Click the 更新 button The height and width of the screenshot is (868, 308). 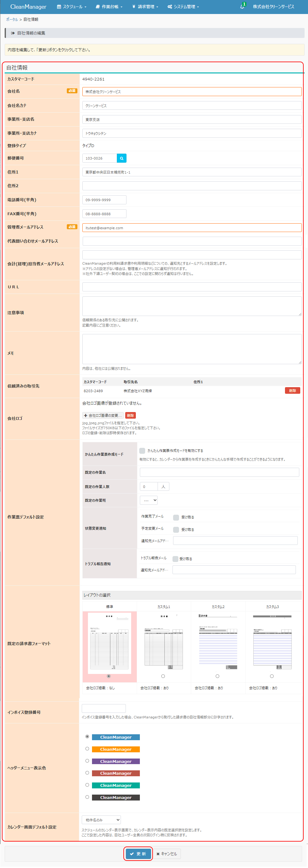pos(138,854)
